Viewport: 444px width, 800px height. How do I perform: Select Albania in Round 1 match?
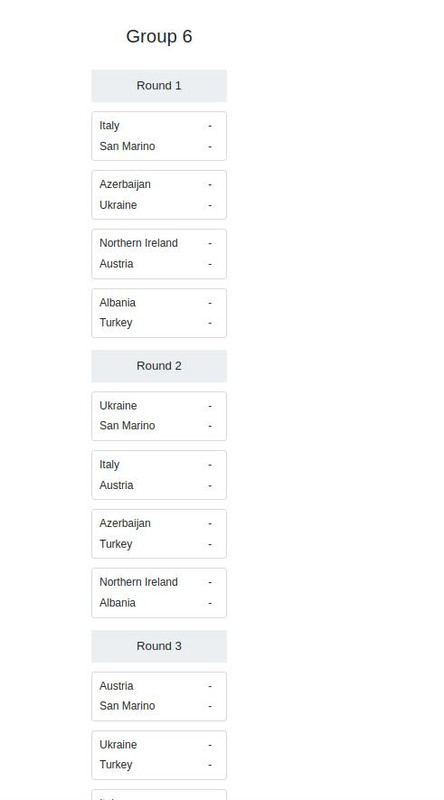(x=117, y=303)
